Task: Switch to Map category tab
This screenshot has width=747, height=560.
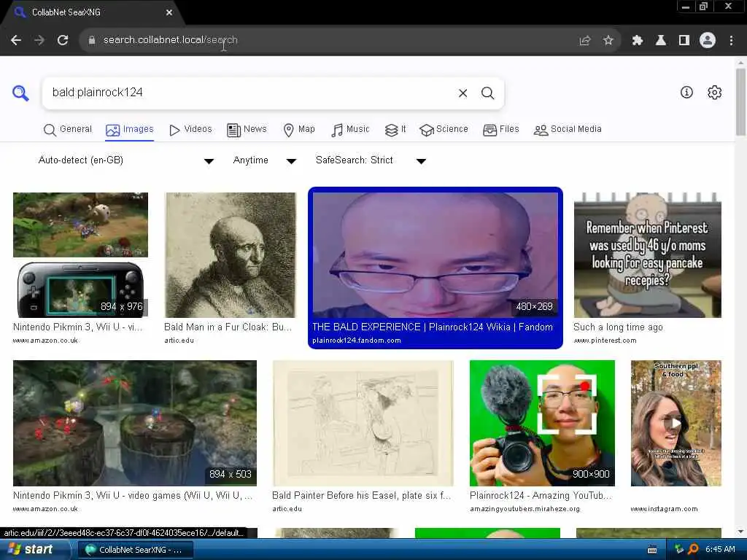Action: (x=298, y=130)
